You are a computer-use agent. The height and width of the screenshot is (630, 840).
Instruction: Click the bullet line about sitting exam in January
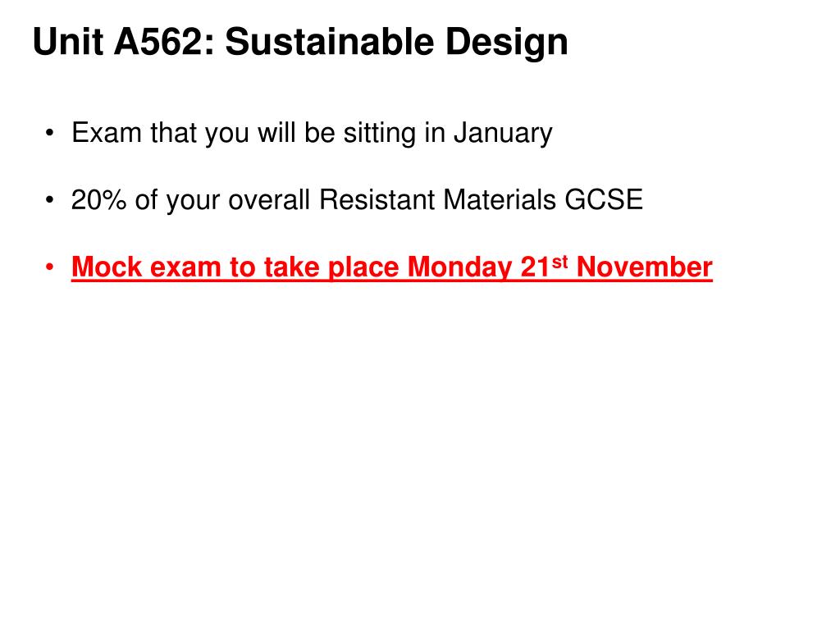(x=312, y=134)
